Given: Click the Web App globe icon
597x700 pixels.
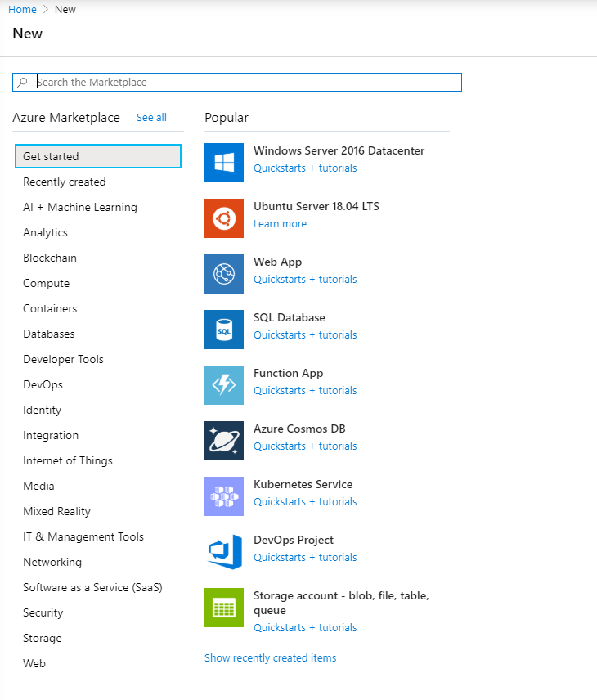Looking at the screenshot, I should pos(224,274).
